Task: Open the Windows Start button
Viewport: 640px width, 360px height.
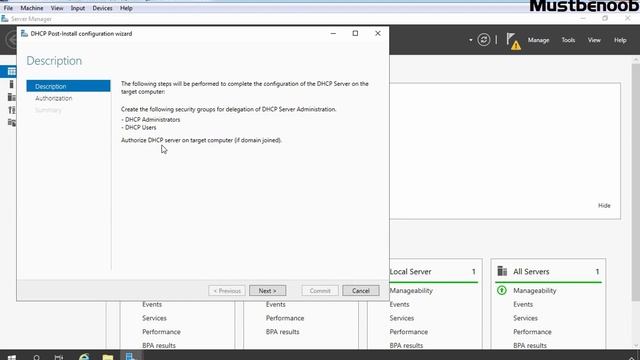Action: [12, 357]
